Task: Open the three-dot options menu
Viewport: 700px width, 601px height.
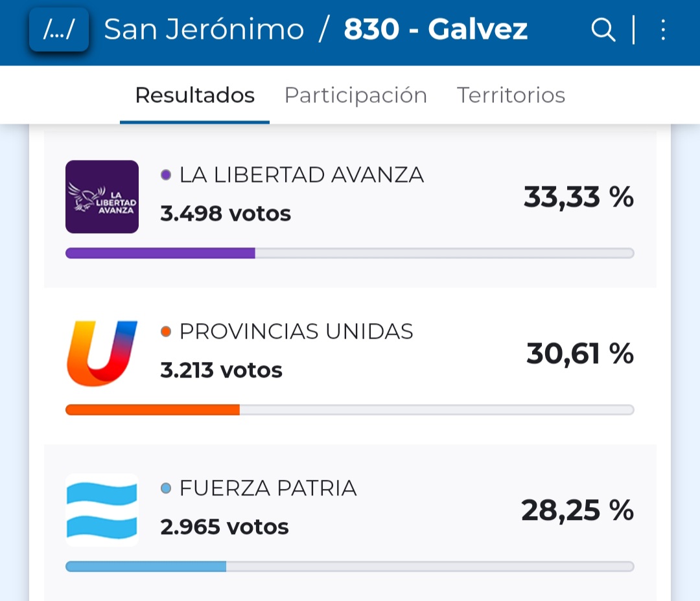Action: click(x=662, y=30)
